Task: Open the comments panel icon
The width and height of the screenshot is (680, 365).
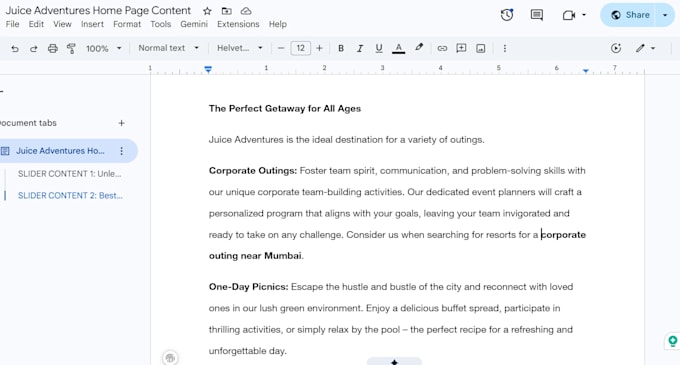Action: coord(536,15)
